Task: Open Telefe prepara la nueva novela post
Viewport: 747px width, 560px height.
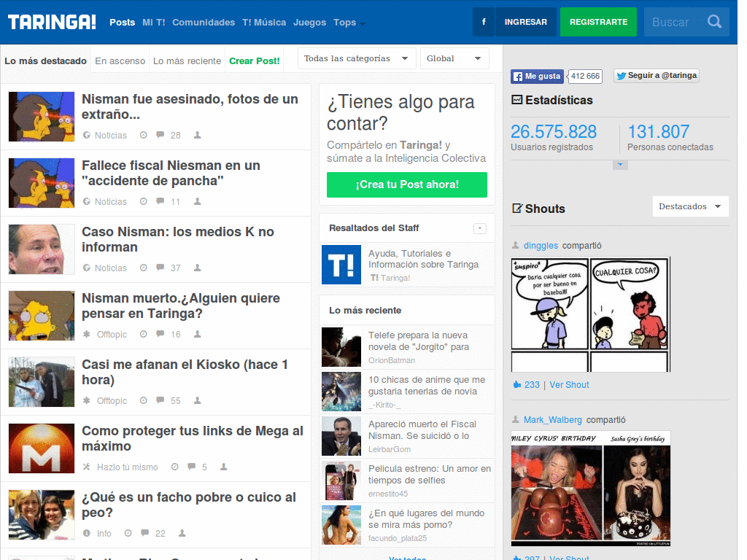Action: pyautogui.click(x=418, y=341)
